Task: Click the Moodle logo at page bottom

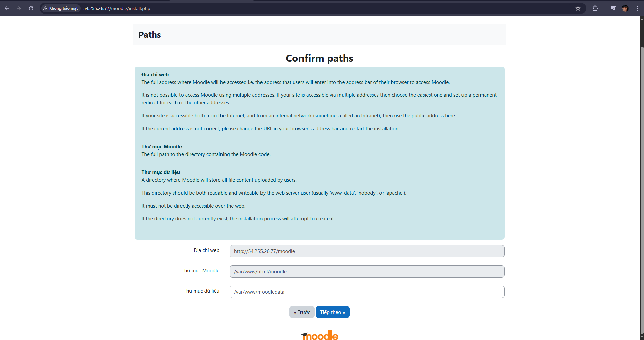Action: 320,335
